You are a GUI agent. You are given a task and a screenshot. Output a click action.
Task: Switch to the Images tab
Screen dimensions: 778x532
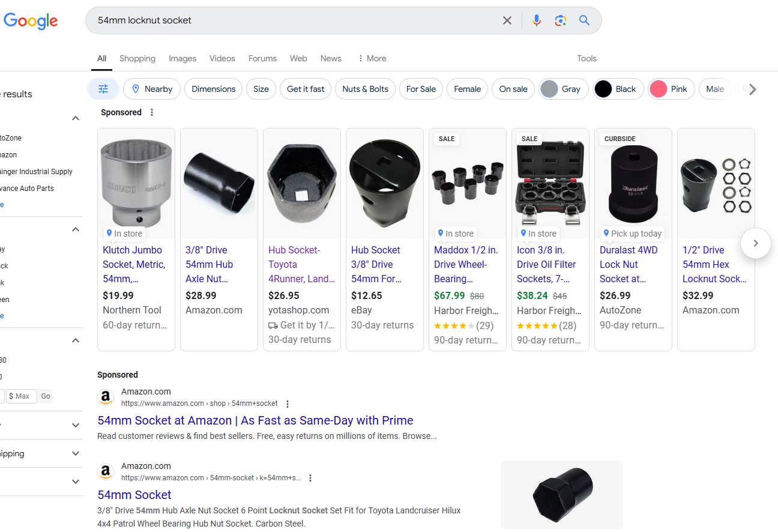pos(182,58)
